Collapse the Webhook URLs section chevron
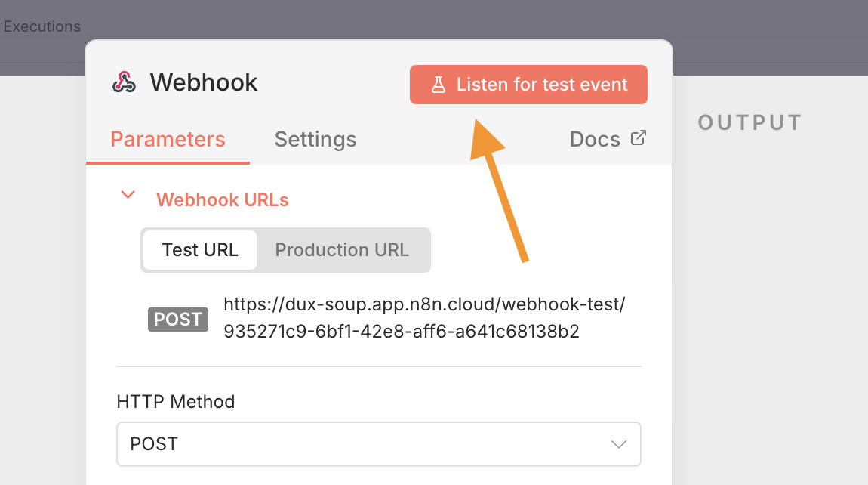The image size is (868, 485). pyautogui.click(x=128, y=195)
